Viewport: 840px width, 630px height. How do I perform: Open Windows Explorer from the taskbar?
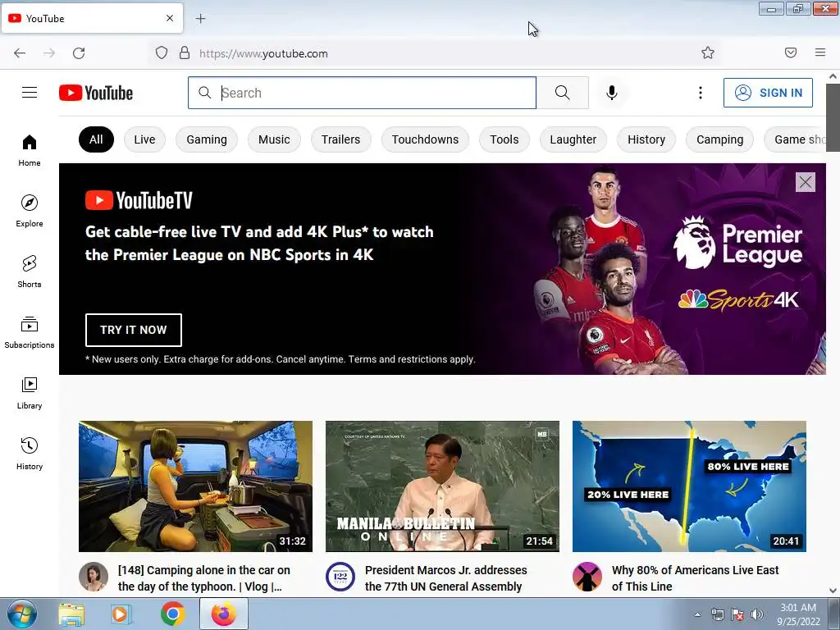[x=72, y=614]
